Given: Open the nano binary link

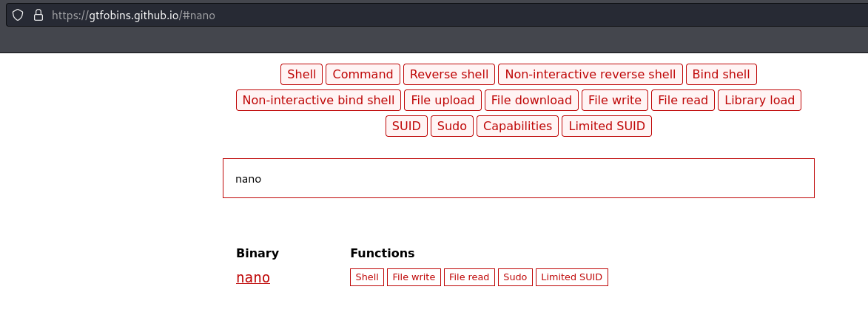Looking at the screenshot, I should pos(253,277).
